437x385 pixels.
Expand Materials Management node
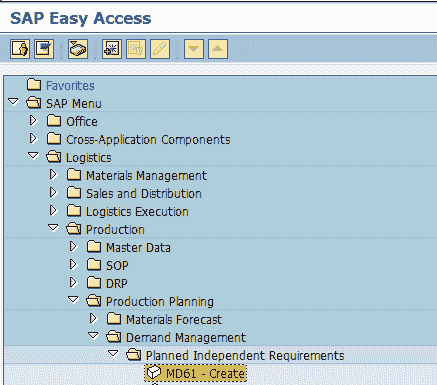click(53, 174)
